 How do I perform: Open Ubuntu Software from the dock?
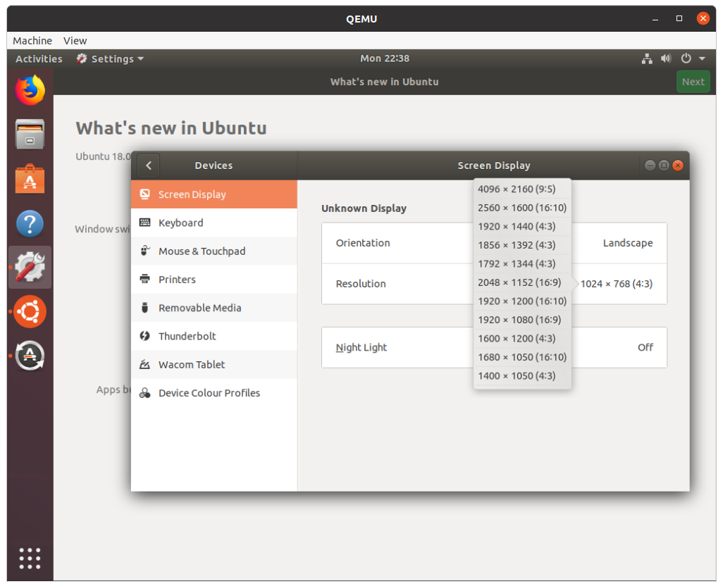click(30, 179)
